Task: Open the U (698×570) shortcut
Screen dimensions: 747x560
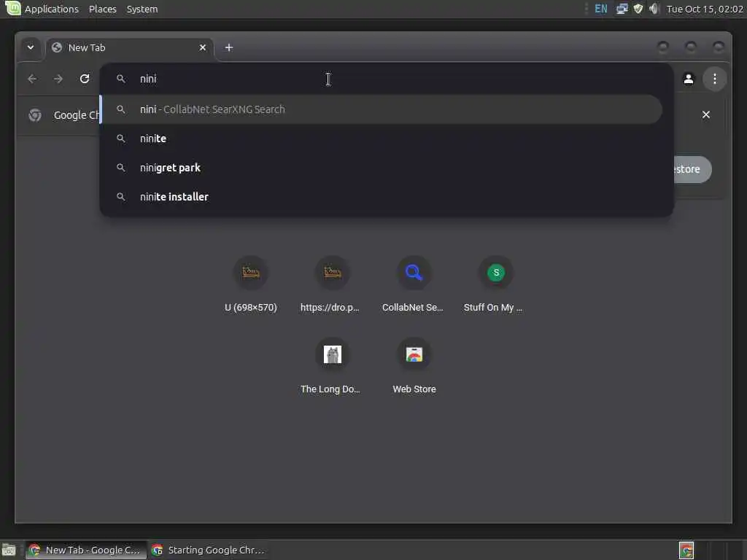Action: (x=251, y=285)
